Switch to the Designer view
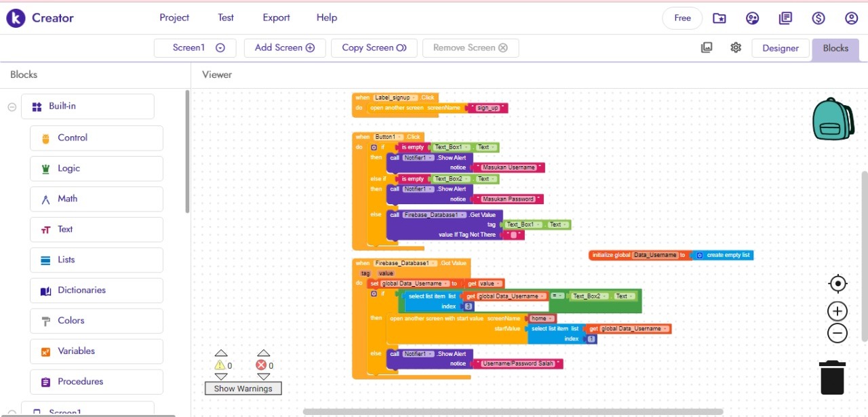Screen dimensions: 868x417 (780, 48)
